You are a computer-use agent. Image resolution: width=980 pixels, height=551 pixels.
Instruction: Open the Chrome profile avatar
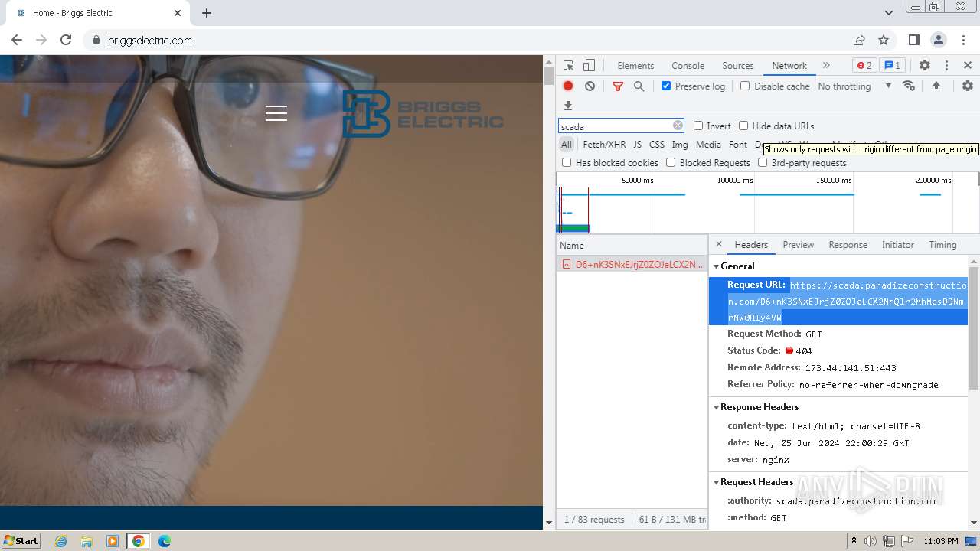point(939,40)
